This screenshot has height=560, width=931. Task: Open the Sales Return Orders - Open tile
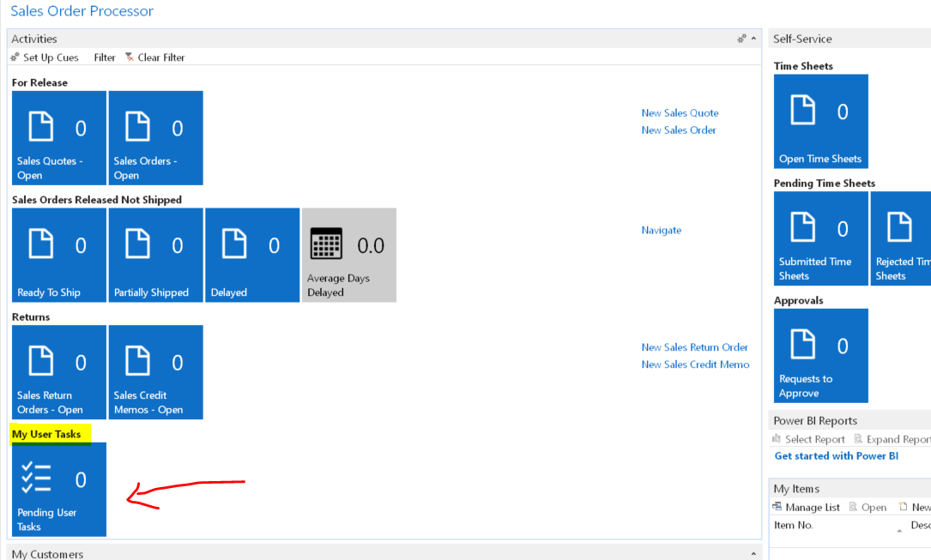(x=59, y=372)
